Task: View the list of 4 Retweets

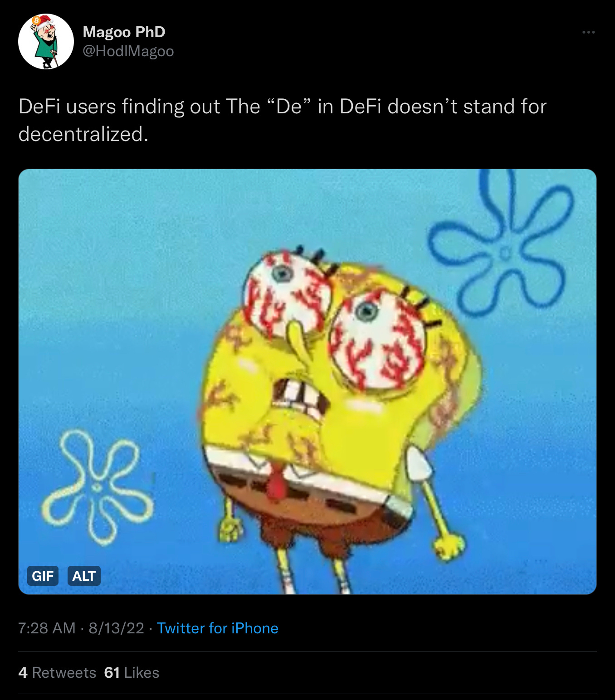Action: (57, 672)
